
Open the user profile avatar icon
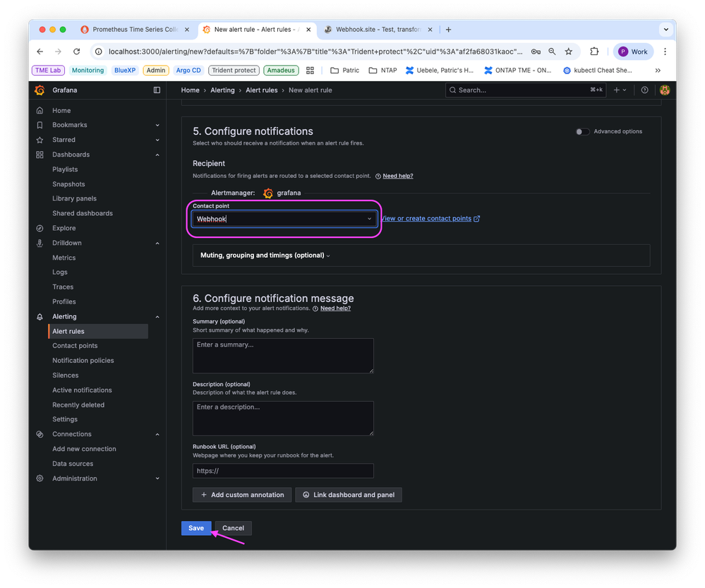pos(664,90)
